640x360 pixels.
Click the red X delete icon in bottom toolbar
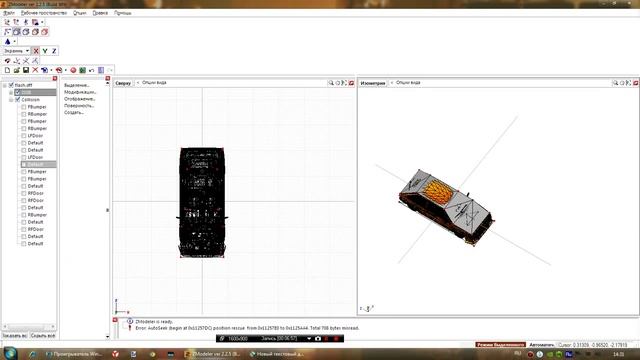coord(35,70)
